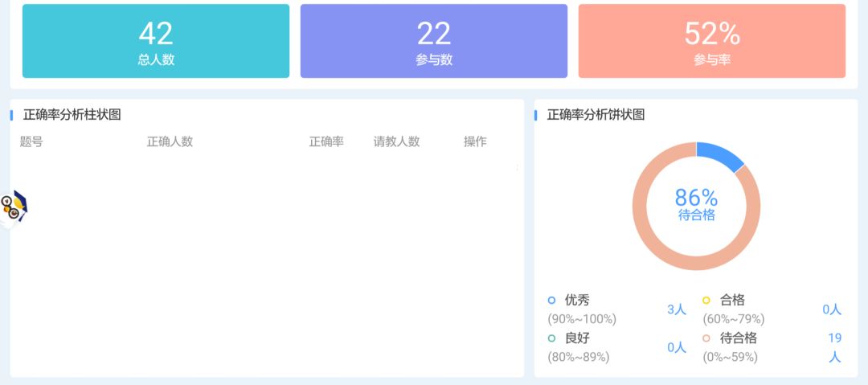Viewport: 868px width, 385px height.
Task: Click the 正确率 column header
Action: pyautogui.click(x=326, y=141)
